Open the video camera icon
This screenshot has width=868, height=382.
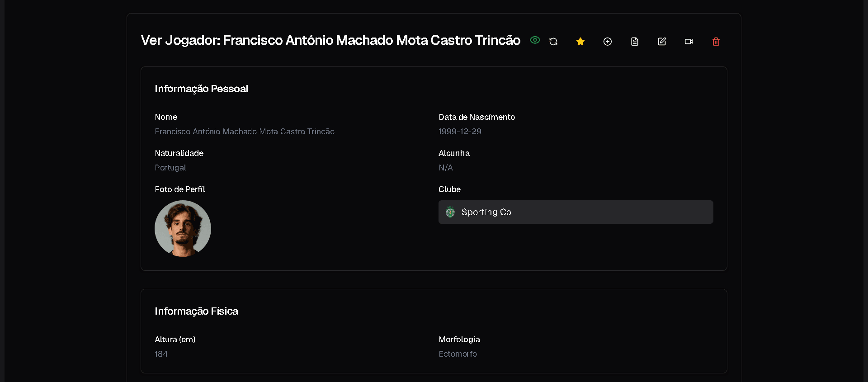coord(689,42)
